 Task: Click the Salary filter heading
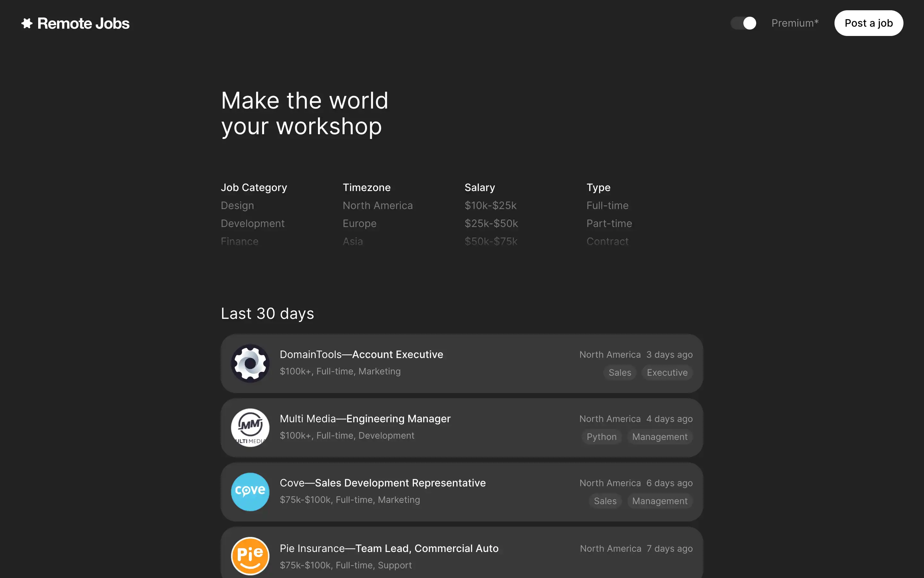click(480, 188)
